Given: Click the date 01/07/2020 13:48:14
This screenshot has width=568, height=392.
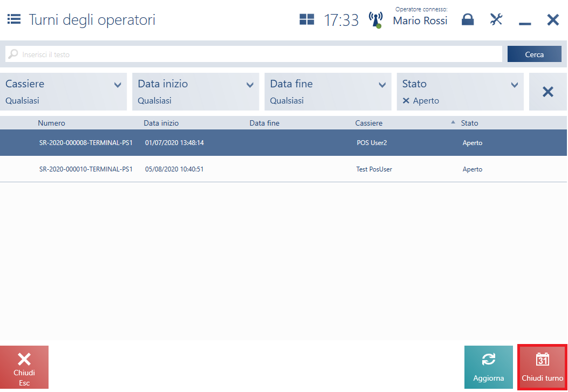Looking at the screenshot, I should click(x=174, y=142).
